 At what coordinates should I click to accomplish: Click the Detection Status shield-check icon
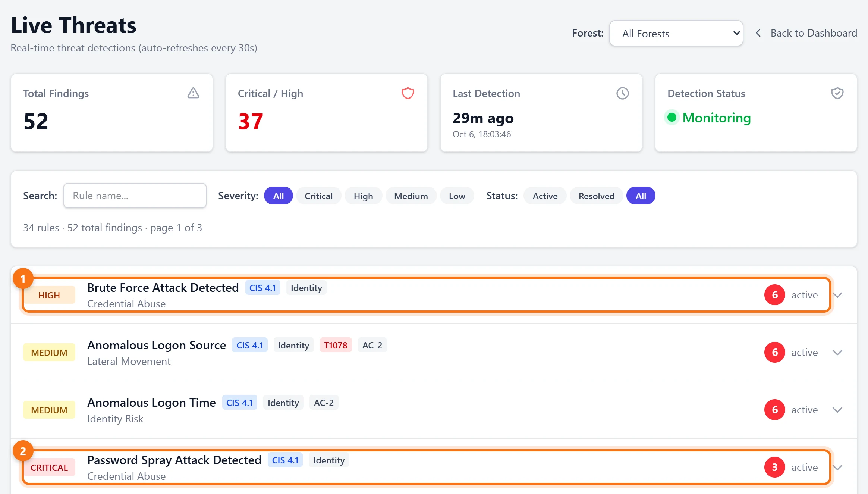[837, 93]
